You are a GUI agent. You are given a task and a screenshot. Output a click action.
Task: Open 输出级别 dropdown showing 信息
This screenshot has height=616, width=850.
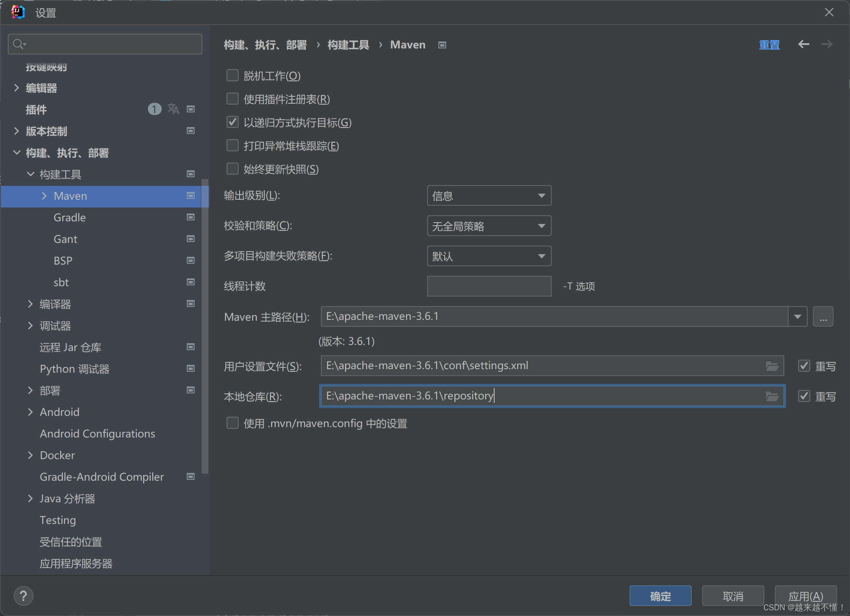(x=489, y=196)
